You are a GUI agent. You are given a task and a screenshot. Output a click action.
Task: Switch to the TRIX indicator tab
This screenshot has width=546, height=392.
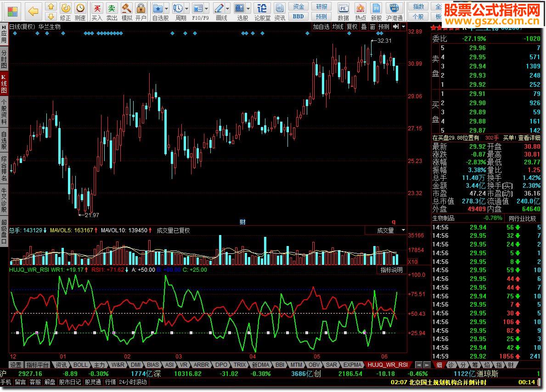tap(240, 365)
